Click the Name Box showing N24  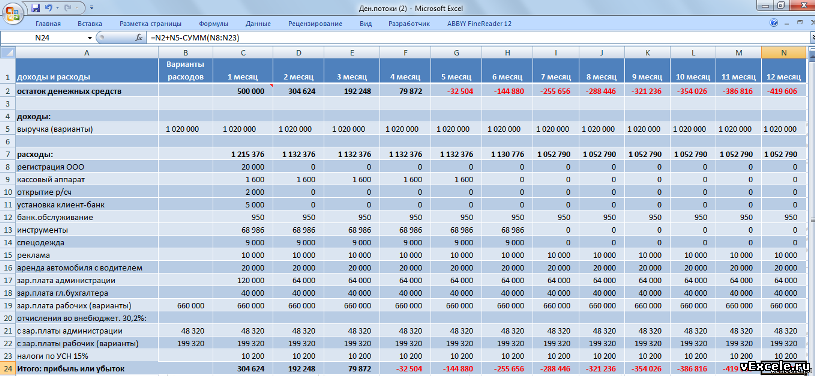coord(43,38)
